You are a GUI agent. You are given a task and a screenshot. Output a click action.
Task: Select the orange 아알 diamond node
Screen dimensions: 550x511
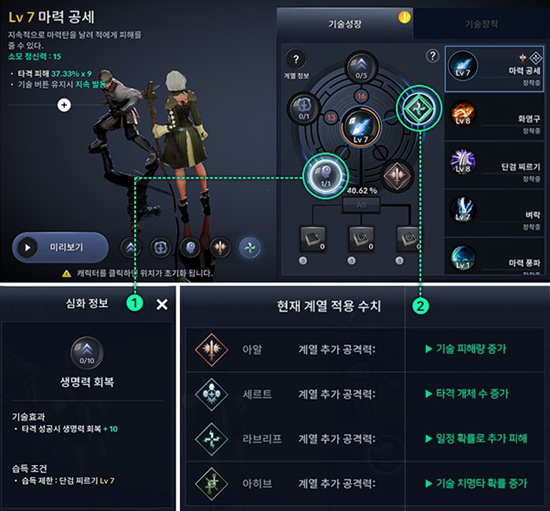click(x=397, y=176)
